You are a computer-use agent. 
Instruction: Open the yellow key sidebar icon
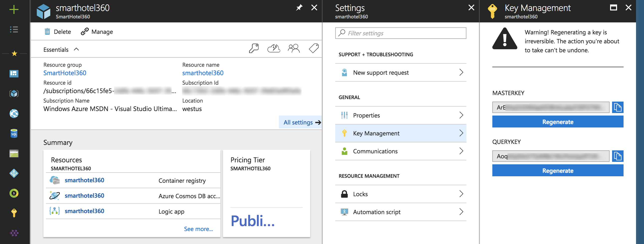pos(14,213)
